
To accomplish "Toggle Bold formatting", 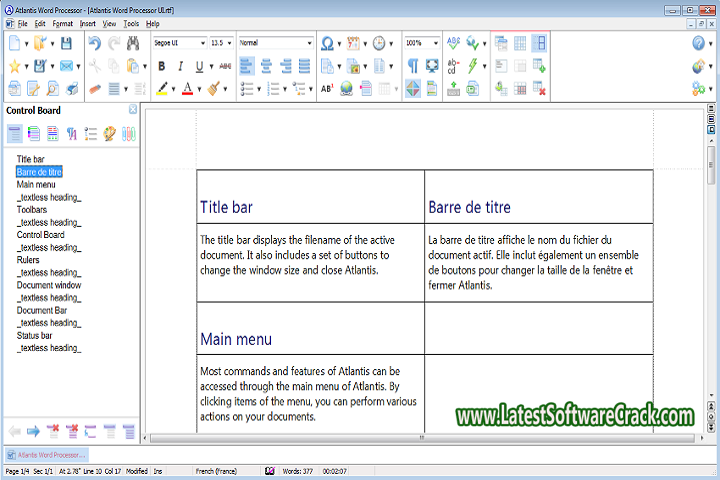I will point(162,66).
